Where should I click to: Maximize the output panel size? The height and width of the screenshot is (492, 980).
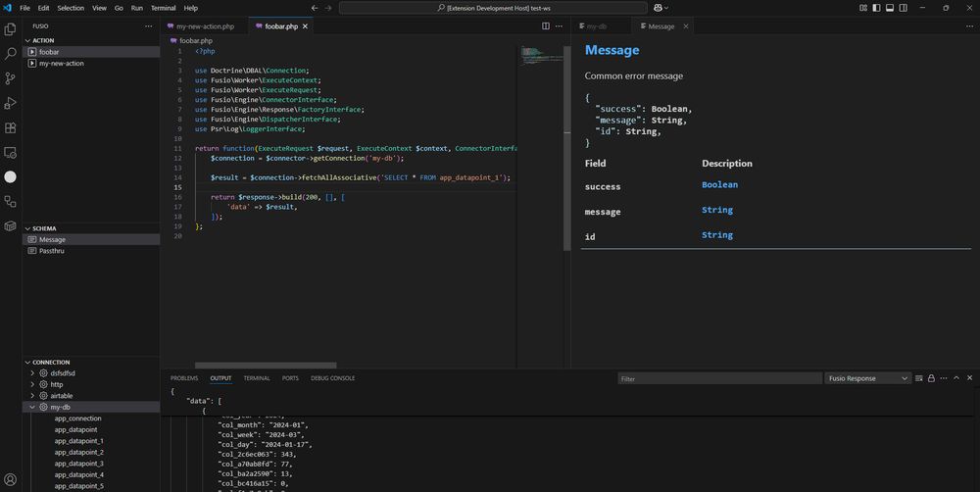(x=956, y=378)
